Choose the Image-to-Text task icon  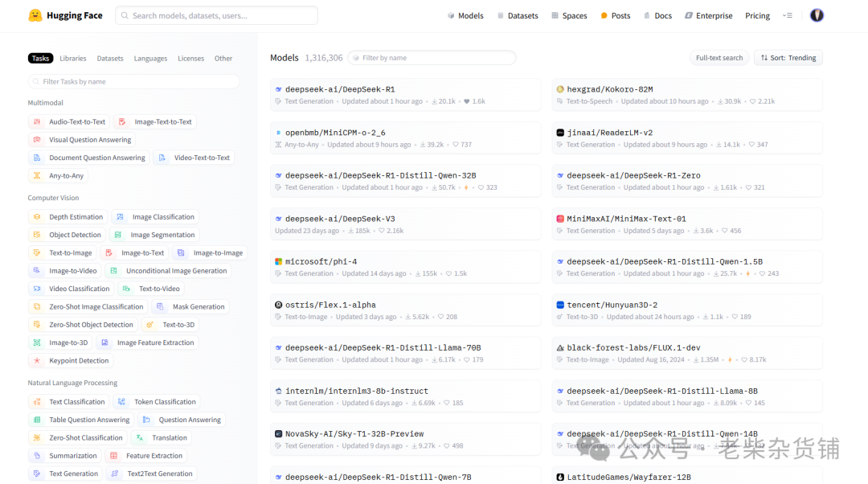(109, 252)
